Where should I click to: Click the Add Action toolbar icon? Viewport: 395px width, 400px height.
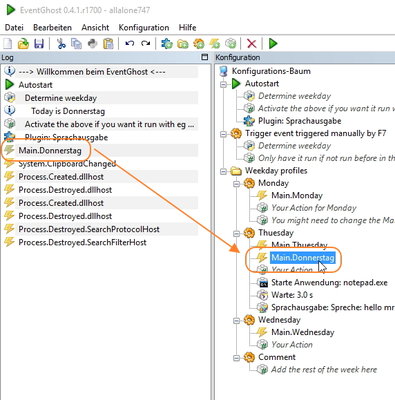click(x=231, y=43)
